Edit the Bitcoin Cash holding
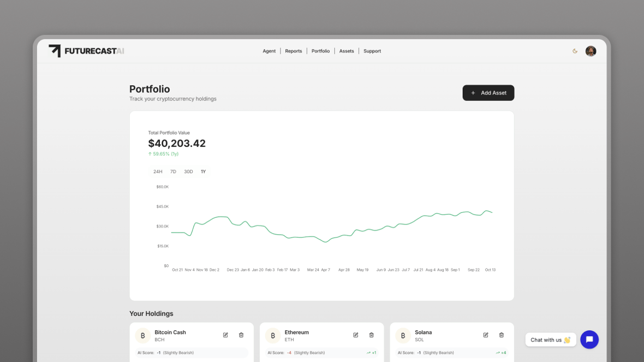This screenshot has height=362, width=644. [225, 335]
